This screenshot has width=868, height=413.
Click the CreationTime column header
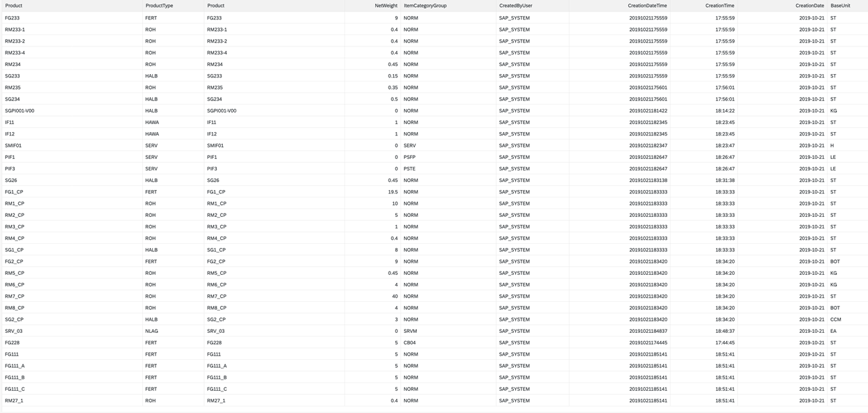click(x=720, y=5)
